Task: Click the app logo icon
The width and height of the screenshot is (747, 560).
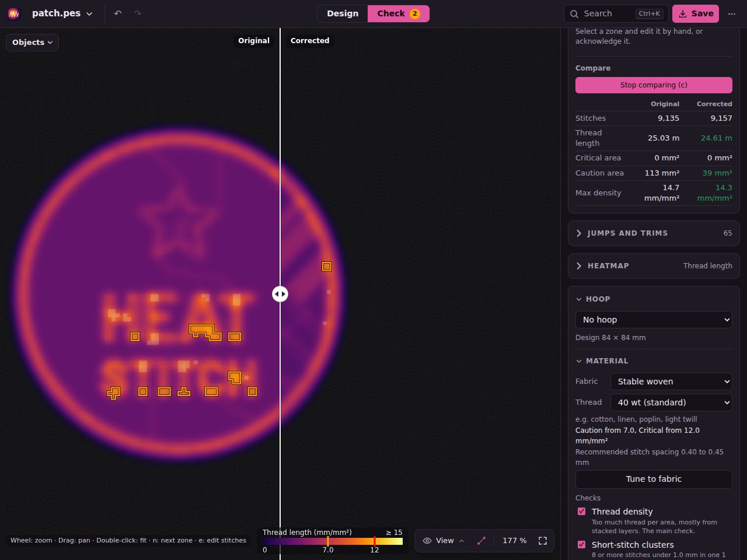Action: (x=13, y=13)
